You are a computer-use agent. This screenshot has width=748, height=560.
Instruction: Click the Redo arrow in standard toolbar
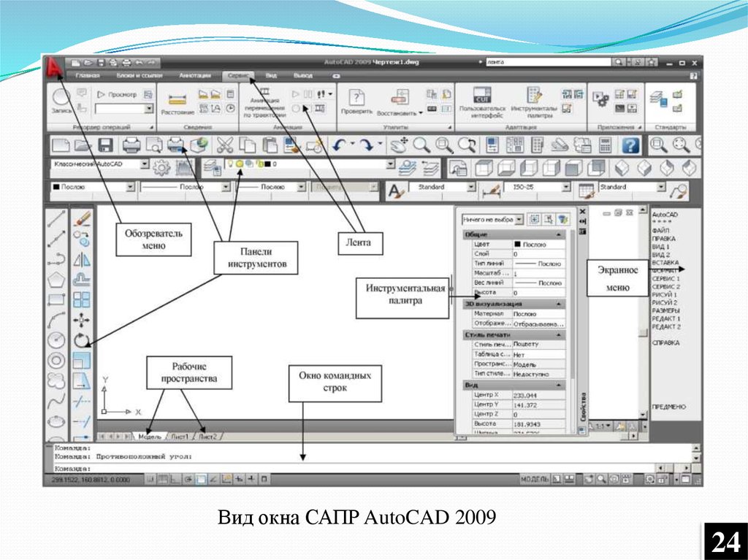tap(367, 145)
